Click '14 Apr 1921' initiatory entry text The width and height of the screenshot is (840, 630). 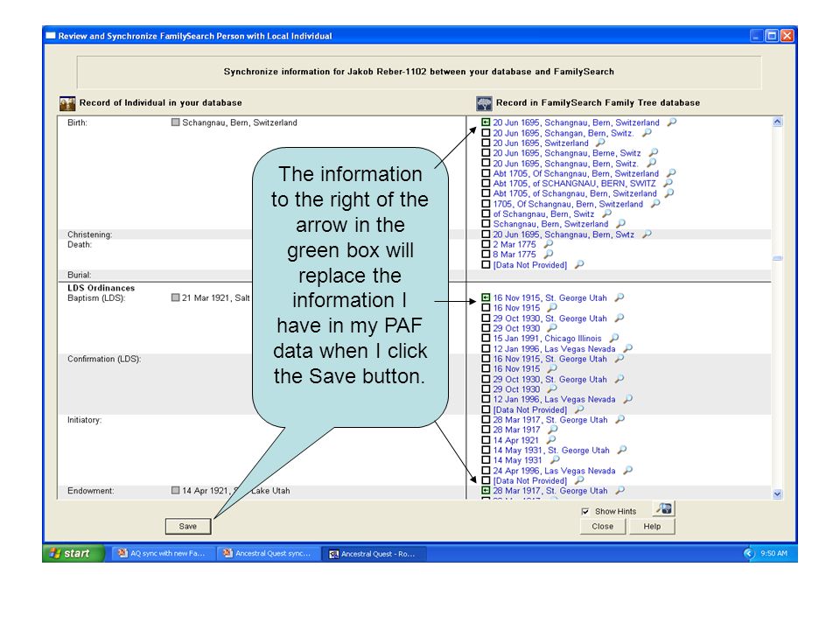tap(516, 440)
